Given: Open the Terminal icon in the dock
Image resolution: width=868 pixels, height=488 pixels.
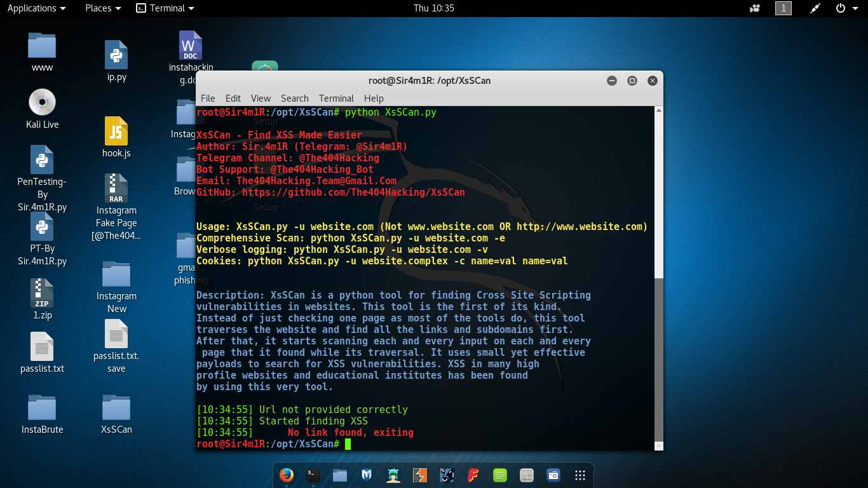Looking at the screenshot, I should 313,475.
